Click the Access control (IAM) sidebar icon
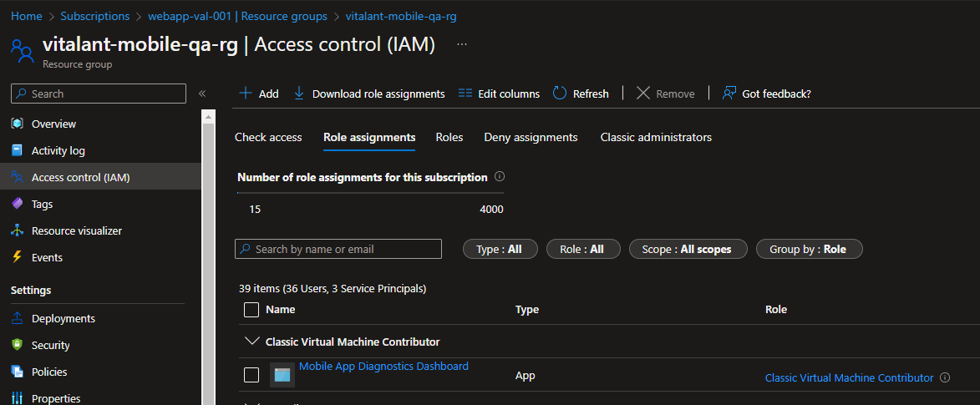 [18, 178]
